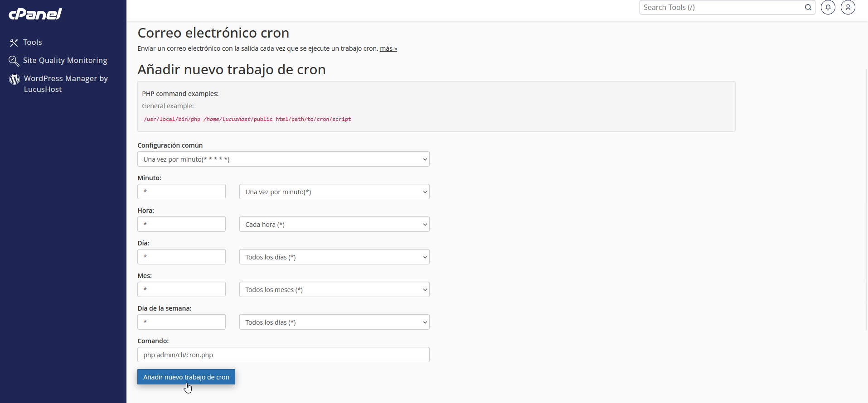Click the Site Quality Monitoring magnifier icon
The image size is (868, 403).
pyautogui.click(x=14, y=61)
